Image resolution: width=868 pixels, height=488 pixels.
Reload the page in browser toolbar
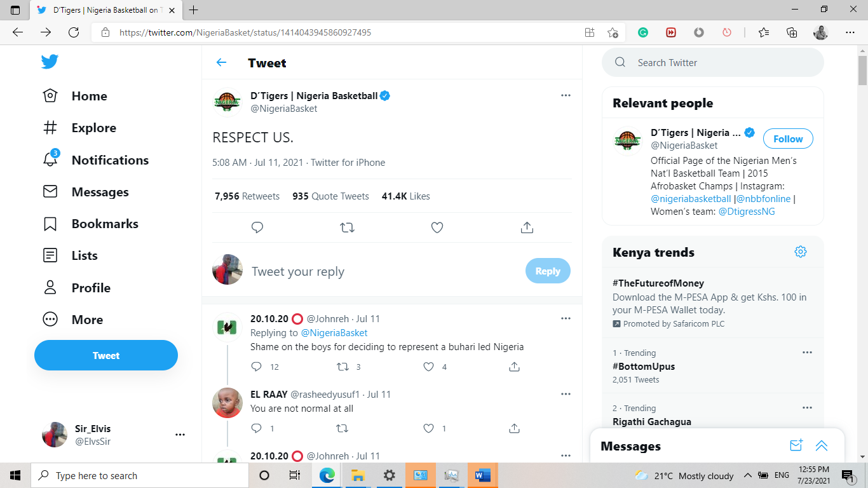[74, 32]
